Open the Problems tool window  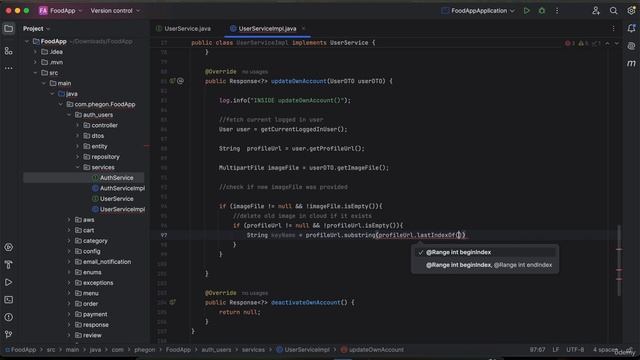(x=9, y=317)
